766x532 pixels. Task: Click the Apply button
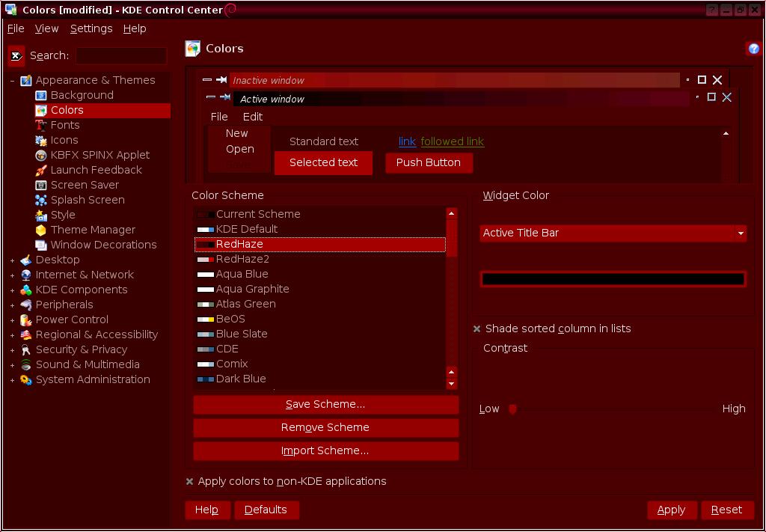pos(672,510)
